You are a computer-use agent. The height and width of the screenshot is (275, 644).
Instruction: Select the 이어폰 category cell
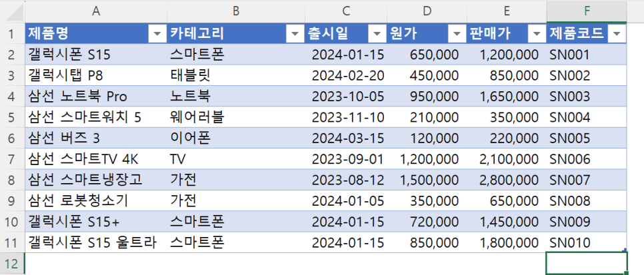(236, 138)
